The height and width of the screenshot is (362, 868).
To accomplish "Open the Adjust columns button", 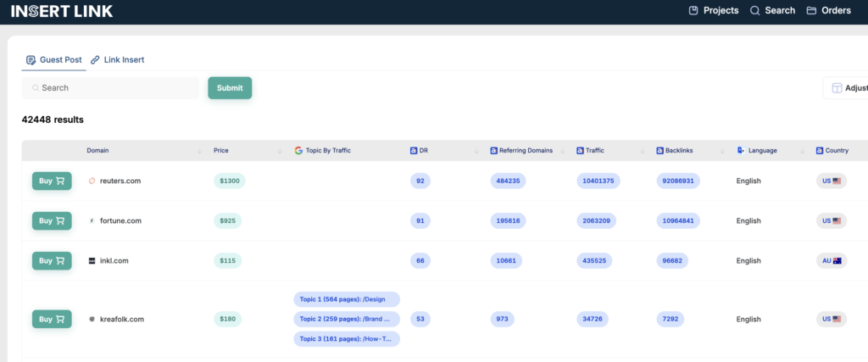I will click(846, 88).
